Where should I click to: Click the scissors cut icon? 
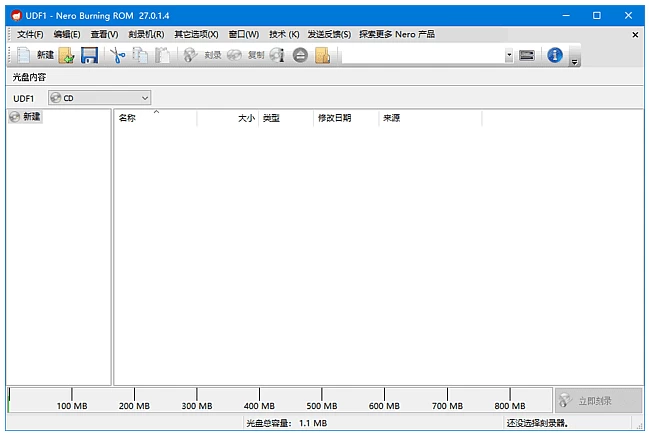[118, 56]
